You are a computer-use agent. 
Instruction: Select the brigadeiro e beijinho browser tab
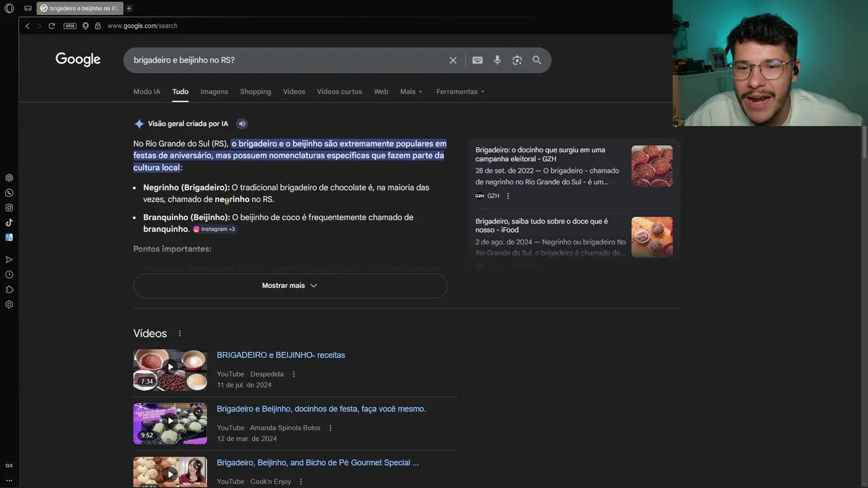click(79, 9)
